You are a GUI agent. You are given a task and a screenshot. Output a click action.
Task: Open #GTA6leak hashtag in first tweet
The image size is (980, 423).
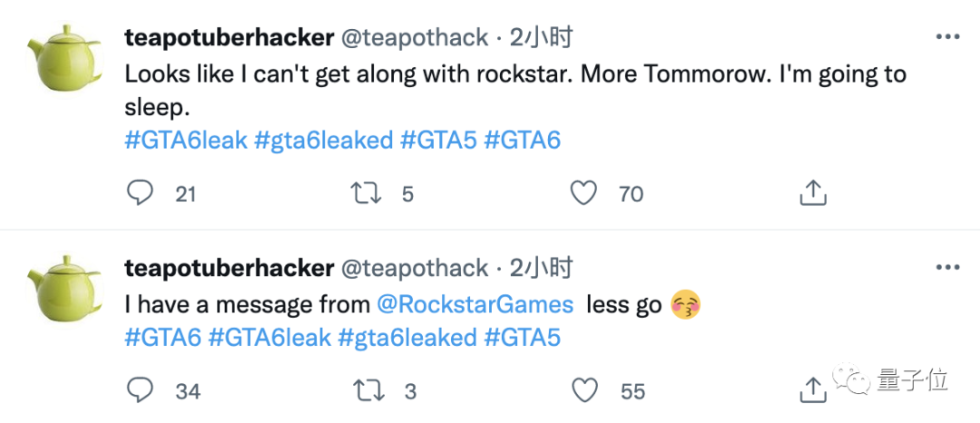point(185,141)
